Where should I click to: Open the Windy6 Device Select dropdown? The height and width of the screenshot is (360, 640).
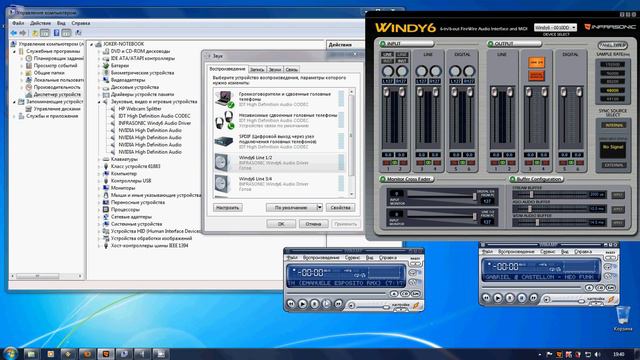[x=555, y=27]
